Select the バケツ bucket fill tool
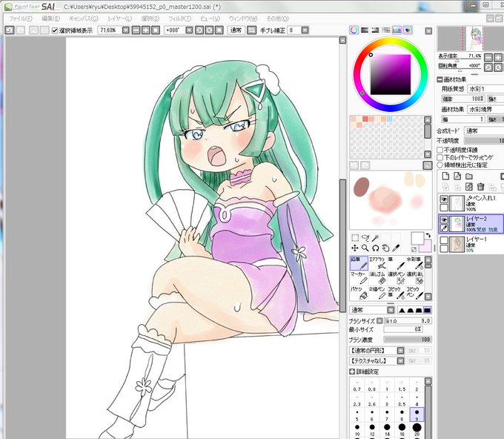 359,293
